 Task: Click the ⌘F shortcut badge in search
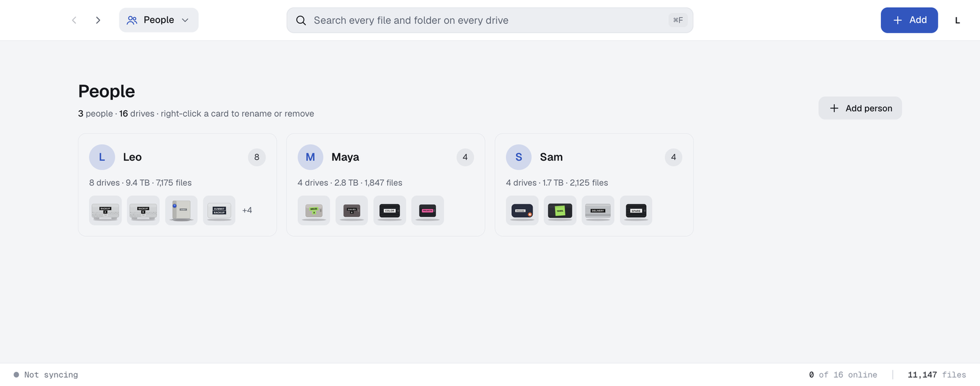[678, 20]
